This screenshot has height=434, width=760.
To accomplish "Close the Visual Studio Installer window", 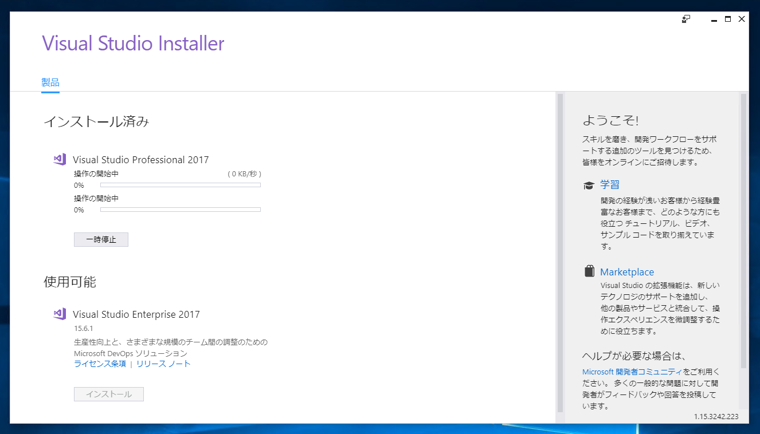I will click(x=742, y=19).
